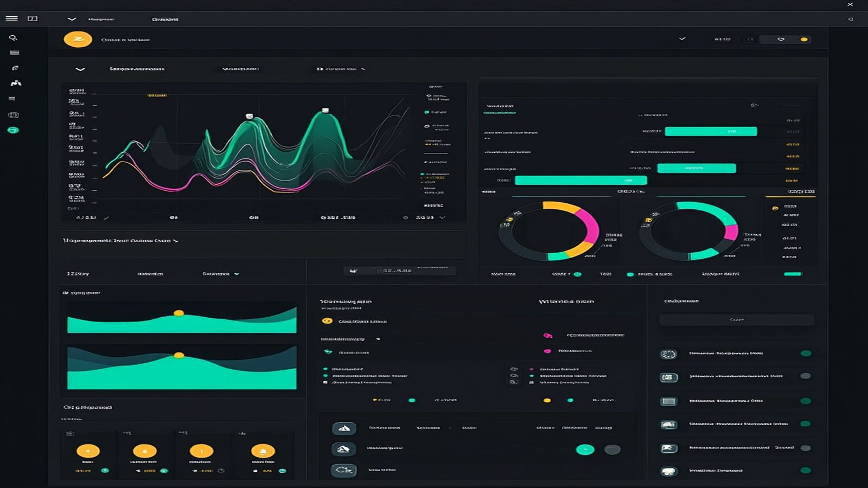Image resolution: width=868 pixels, height=488 pixels.
Task: Toggle the first switch in right settings list
Action: tap(806, 354)
